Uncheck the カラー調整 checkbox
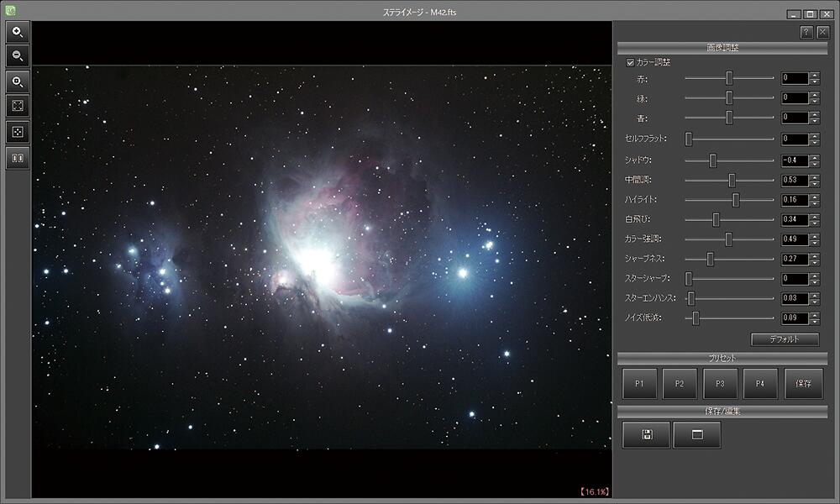840x504 pixels. coord(631,62)
